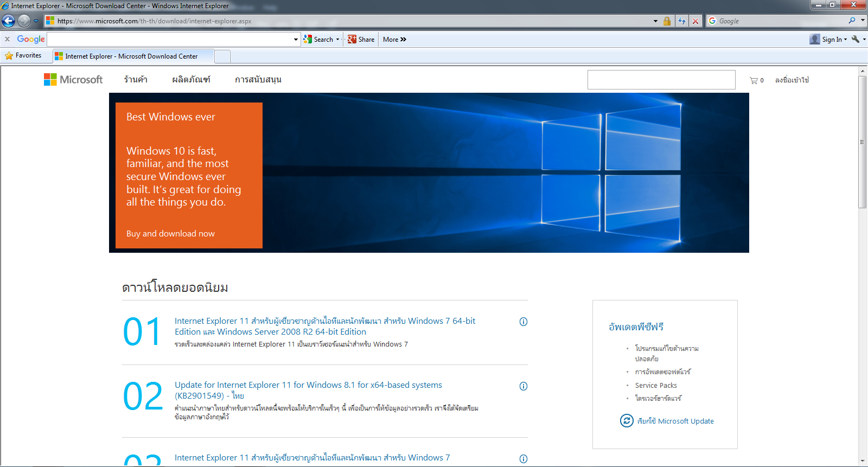
Task: Click the Microsoft logo
Action: (x=73, y=80)
